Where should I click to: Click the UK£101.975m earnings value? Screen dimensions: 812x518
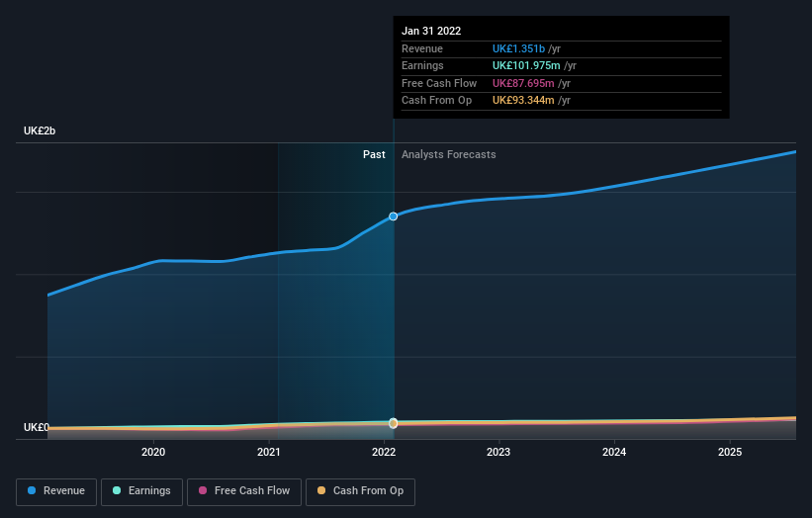(526, 65)
